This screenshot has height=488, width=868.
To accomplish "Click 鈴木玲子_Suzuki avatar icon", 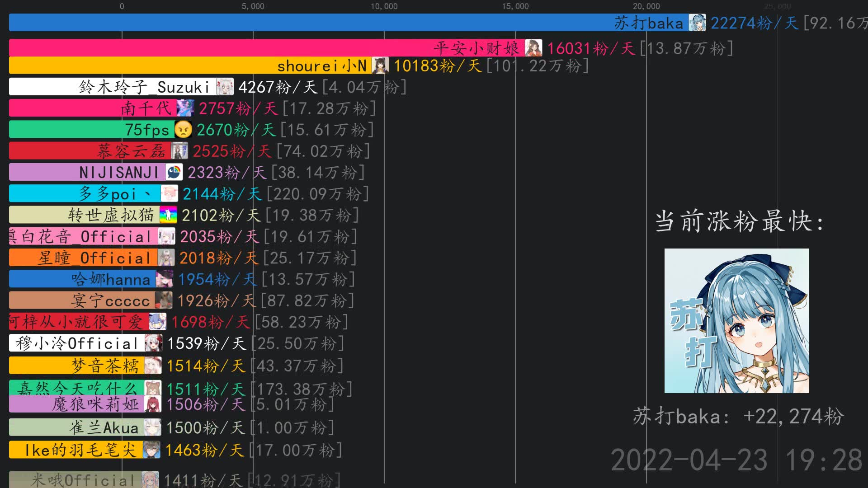I will pos(225,87).
